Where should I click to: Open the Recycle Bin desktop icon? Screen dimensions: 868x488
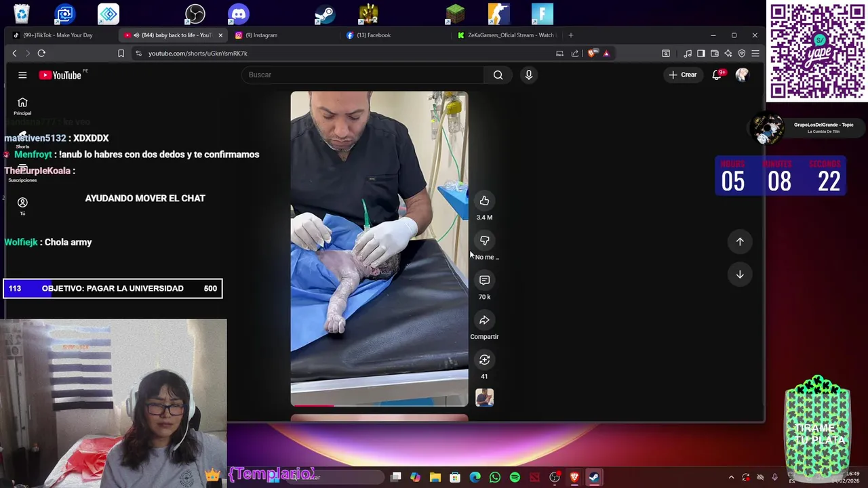pyautogui.click(x=22, y=14)
